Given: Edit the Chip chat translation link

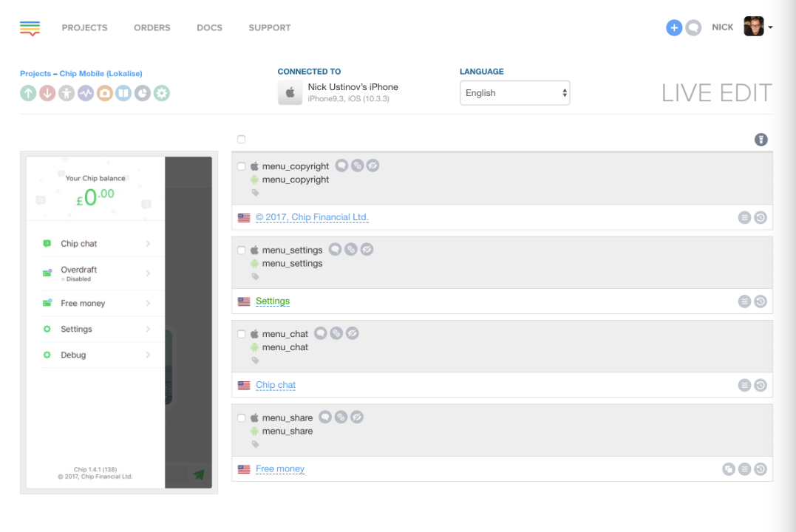Looking at the screenshot, I should [x=276, y=385].
